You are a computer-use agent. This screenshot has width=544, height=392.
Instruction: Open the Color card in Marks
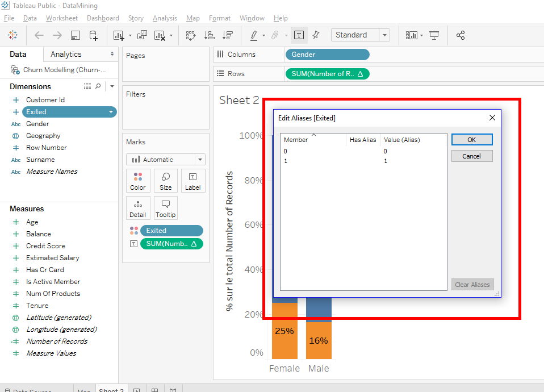click(138, 181)
